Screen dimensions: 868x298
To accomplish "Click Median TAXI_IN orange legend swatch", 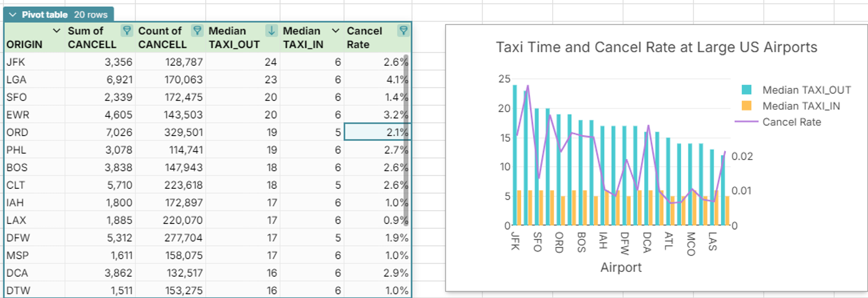I will [x=746, y=105].
